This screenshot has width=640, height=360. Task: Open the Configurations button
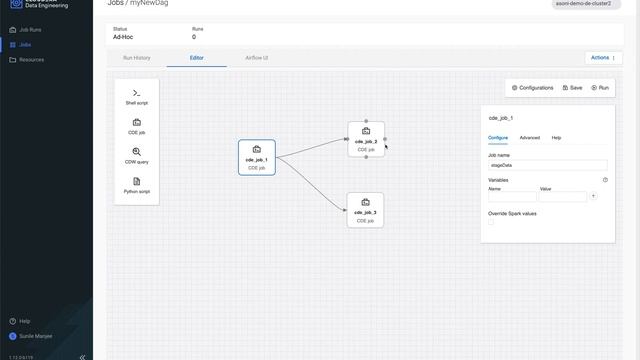[533, 88]
